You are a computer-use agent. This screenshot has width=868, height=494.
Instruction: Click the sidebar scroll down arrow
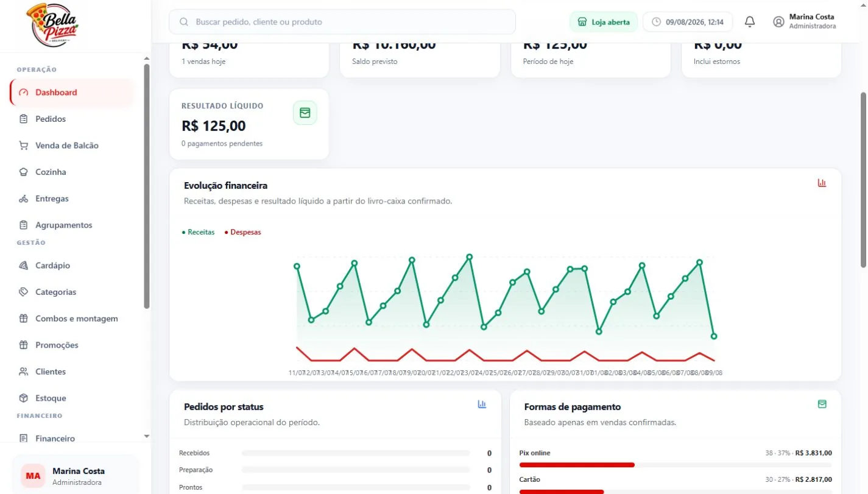coord(146,436)
